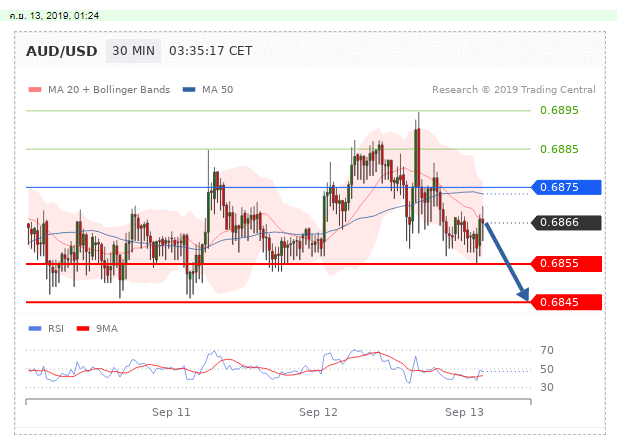This screenshot has height=444, width=617.
Task: Click the MA 50 blue legend swatch
Action: 189,90
